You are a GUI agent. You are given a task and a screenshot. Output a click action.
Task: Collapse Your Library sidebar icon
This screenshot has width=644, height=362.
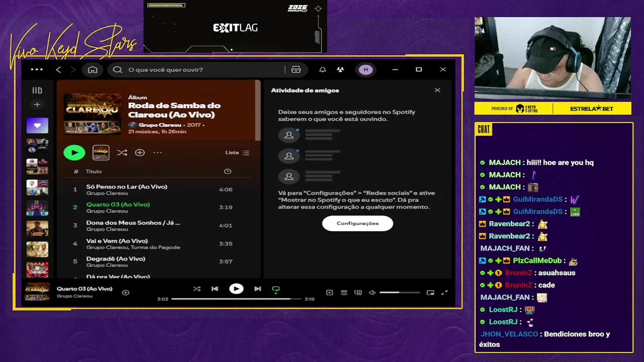click(37, 90)
